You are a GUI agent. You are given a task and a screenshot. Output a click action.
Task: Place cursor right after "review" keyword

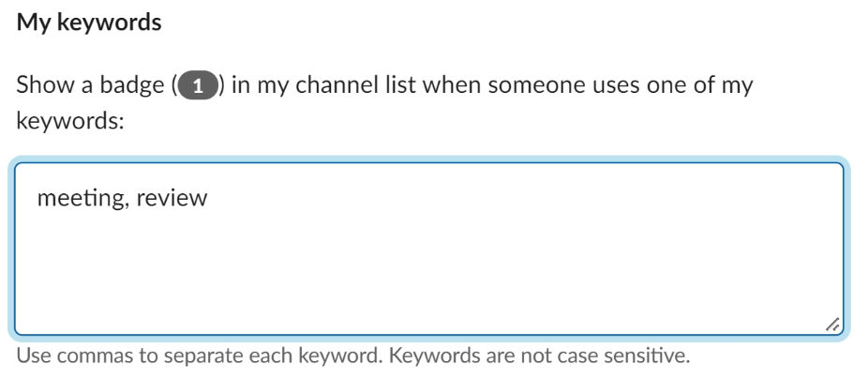[208, 198]
